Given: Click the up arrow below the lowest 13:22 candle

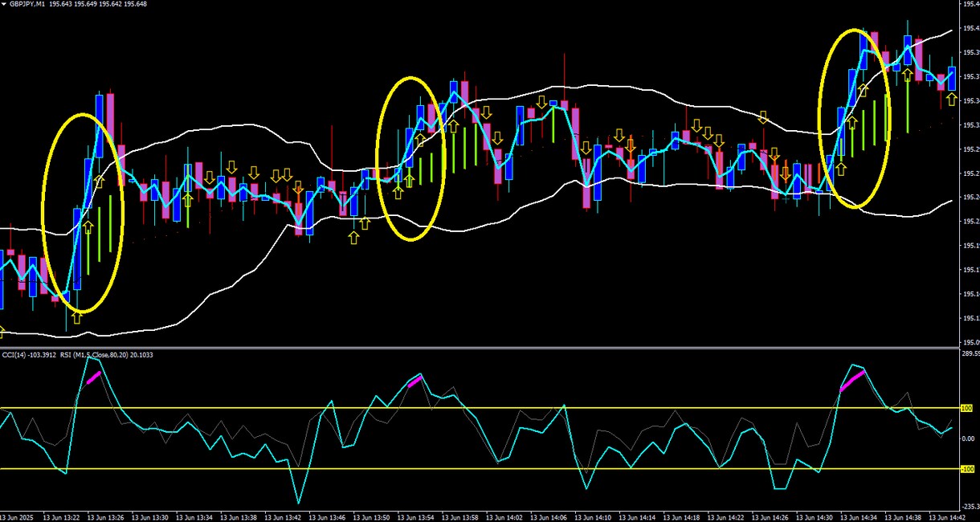Looking at the screenshot, I should (x=77, y=318).
